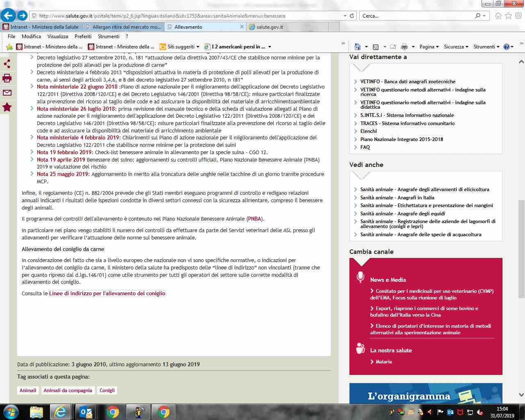Click the Conigli tag link
The width and height of the screenshot is (525, 420).
click(x=107, y=390)
